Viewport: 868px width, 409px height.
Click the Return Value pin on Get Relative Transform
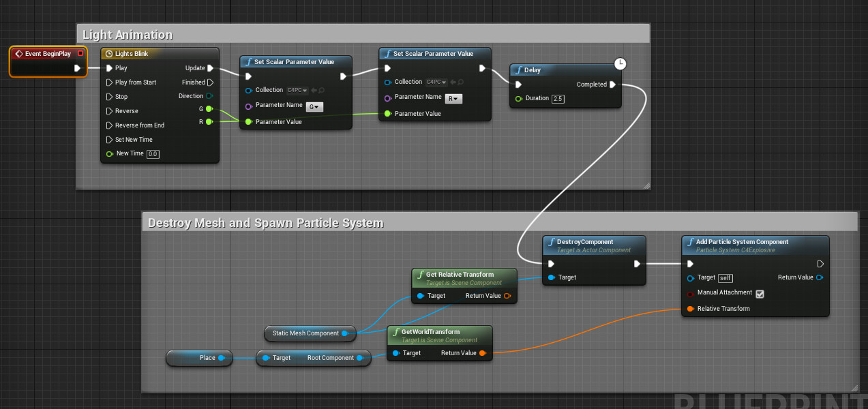click(x=507, y=296)
